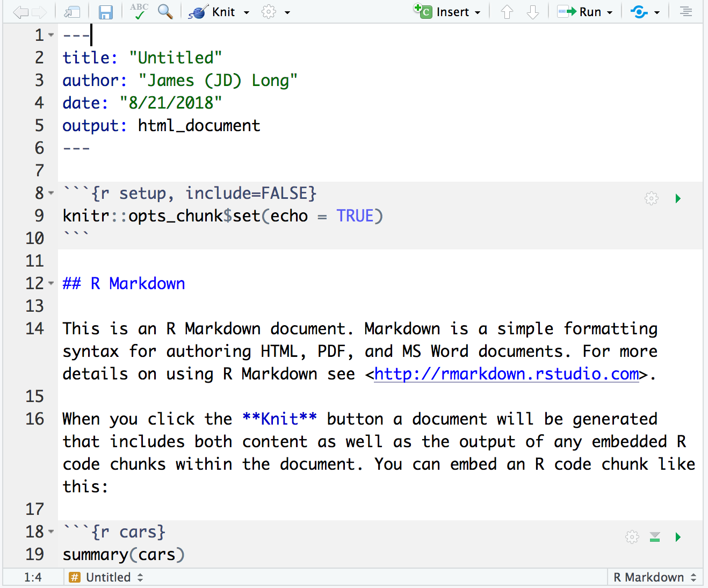
Task: Open document settings gear in toolbar
Action: (x=269, y=12)
